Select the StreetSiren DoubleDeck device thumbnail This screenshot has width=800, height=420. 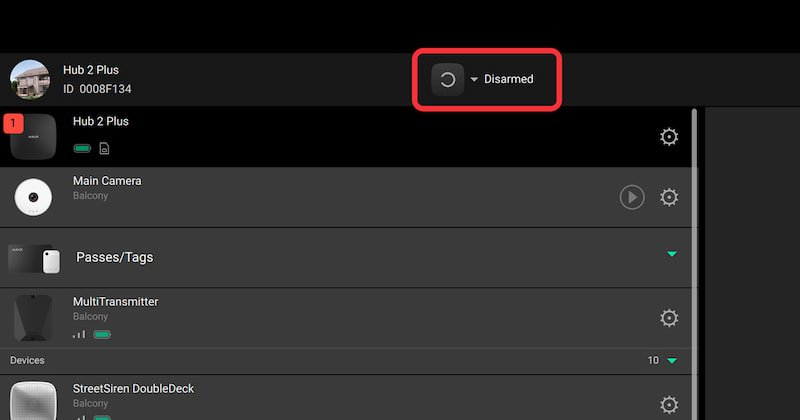34,401
